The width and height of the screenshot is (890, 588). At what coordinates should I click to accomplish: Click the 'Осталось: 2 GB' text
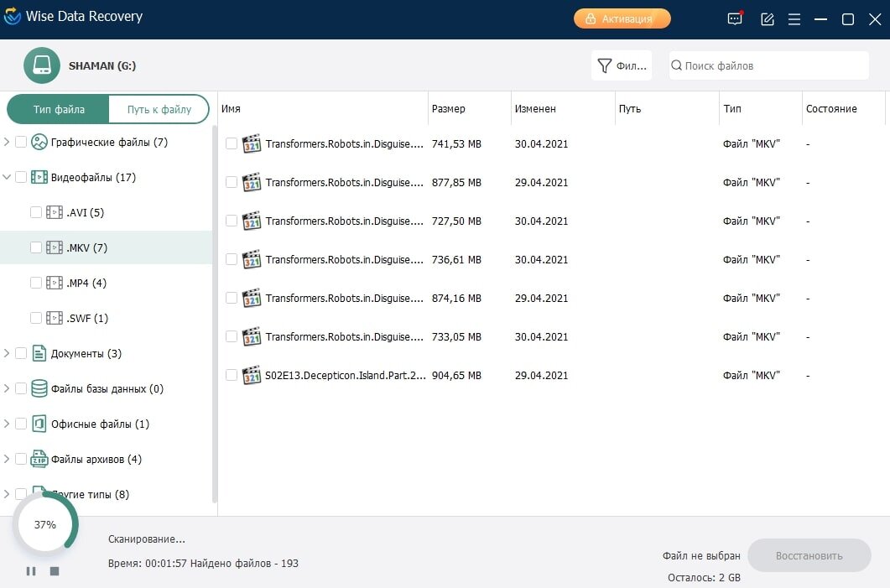pyautogui.click(x=704, y=577)
